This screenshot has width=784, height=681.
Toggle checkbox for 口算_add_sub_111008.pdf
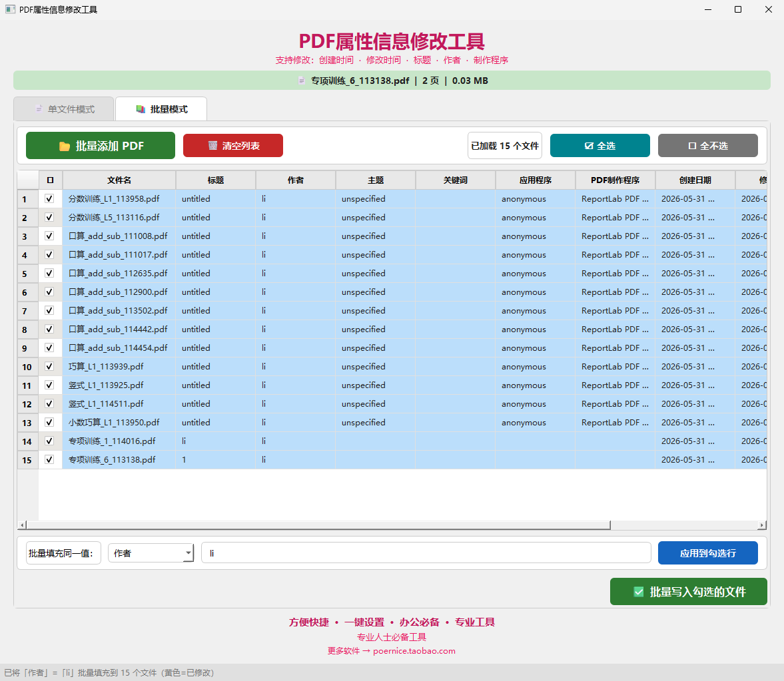[49, 236]
